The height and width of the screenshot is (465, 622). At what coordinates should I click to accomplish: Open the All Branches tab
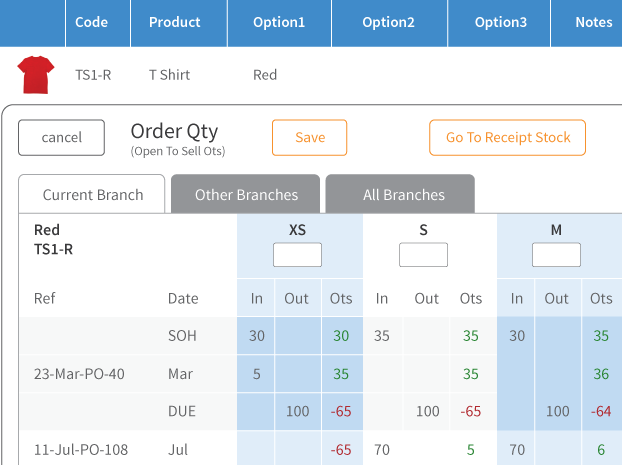(x=400, y=194)
